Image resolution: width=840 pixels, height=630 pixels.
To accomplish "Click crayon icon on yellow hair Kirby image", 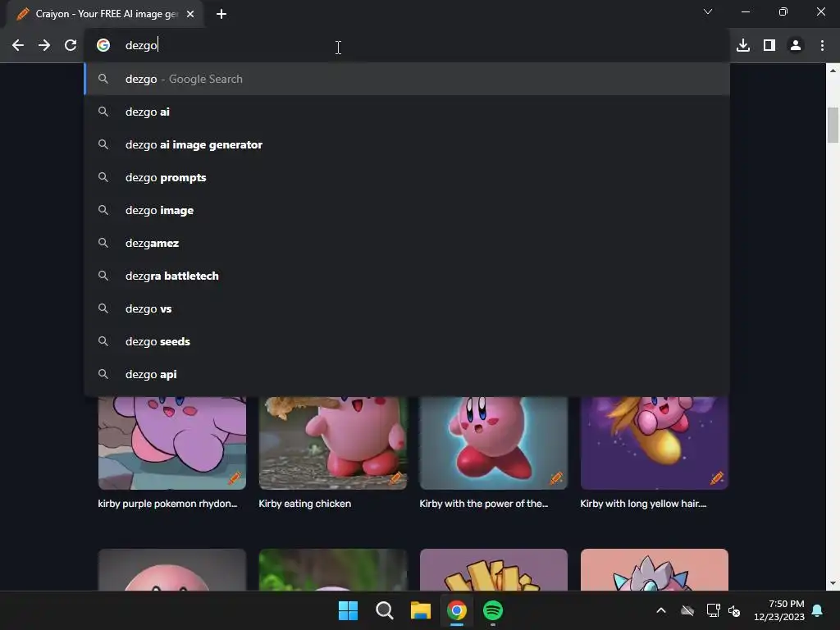I will pyautogui.click(x=717, y=478).
